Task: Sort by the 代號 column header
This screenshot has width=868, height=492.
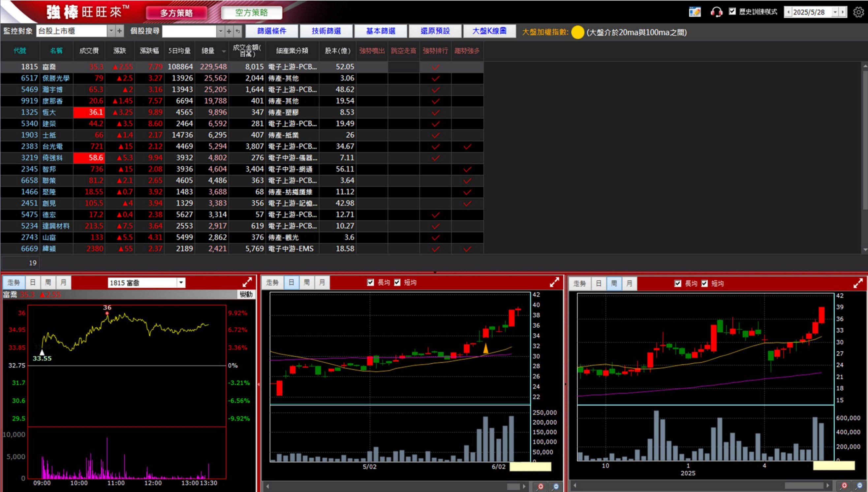Action: pos(20,51)
